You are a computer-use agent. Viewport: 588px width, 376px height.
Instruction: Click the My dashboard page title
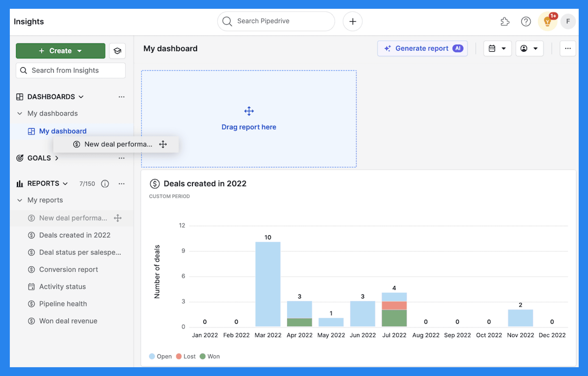click(x=170, y=48)
